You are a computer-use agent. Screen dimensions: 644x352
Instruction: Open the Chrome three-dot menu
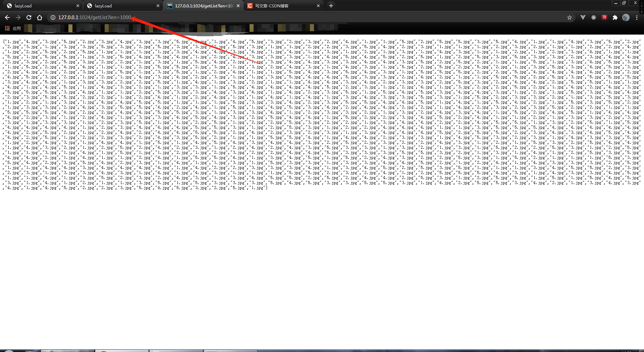pos(637,17)
